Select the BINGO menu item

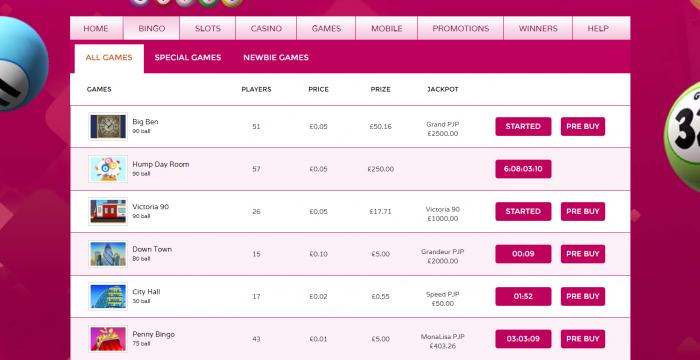pyautogui.click(x=152, y=28)
